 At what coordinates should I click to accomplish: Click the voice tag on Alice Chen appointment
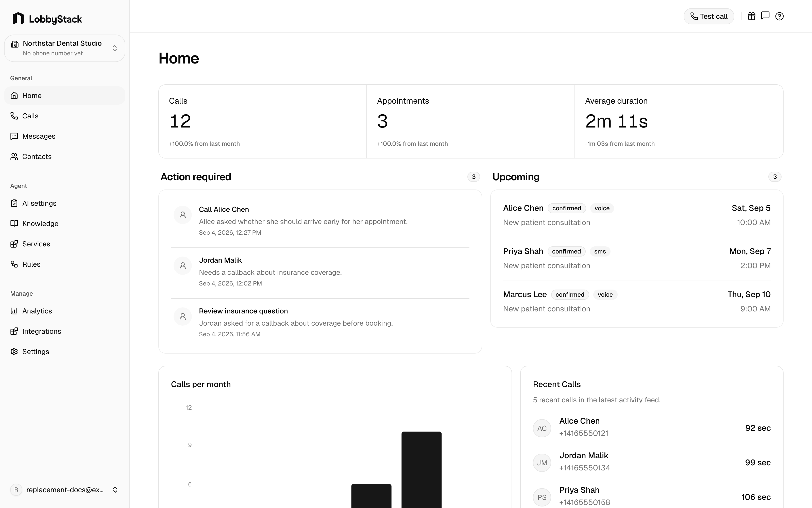pyautogui.click(x=602, y=208)
